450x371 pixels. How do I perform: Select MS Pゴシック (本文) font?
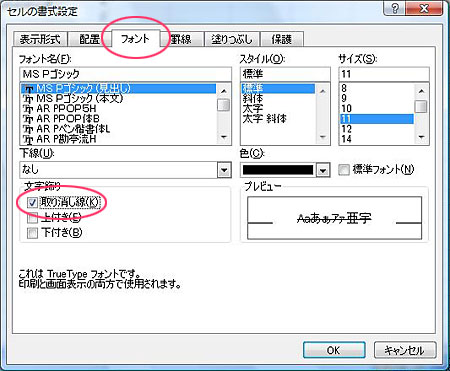pos(118,98)
